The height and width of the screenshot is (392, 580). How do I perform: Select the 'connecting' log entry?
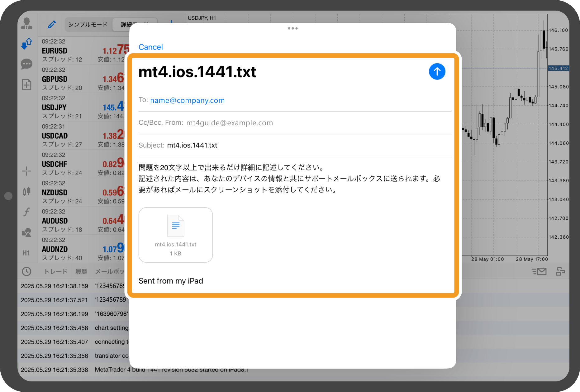74,342
